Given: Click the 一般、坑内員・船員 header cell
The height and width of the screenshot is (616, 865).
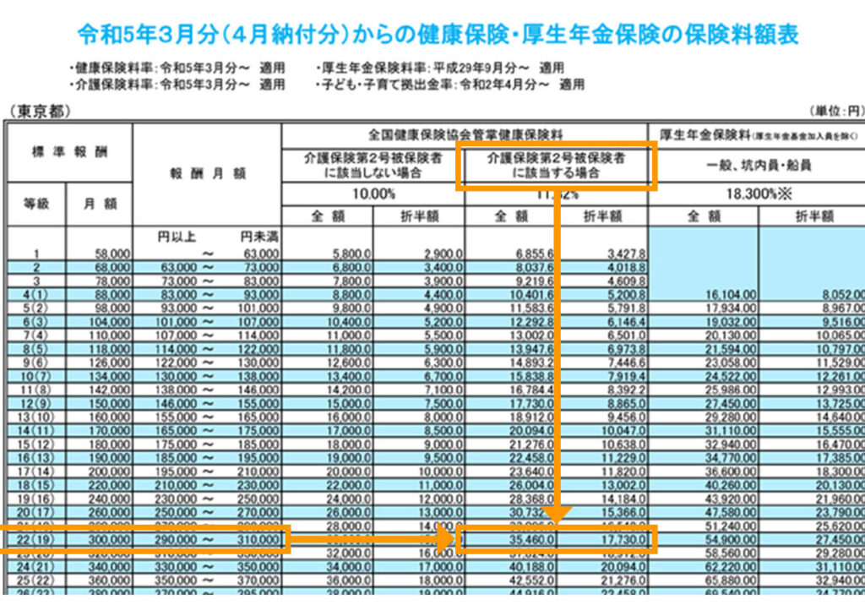Looking at the screenshot, I should [x=756, y=165].
